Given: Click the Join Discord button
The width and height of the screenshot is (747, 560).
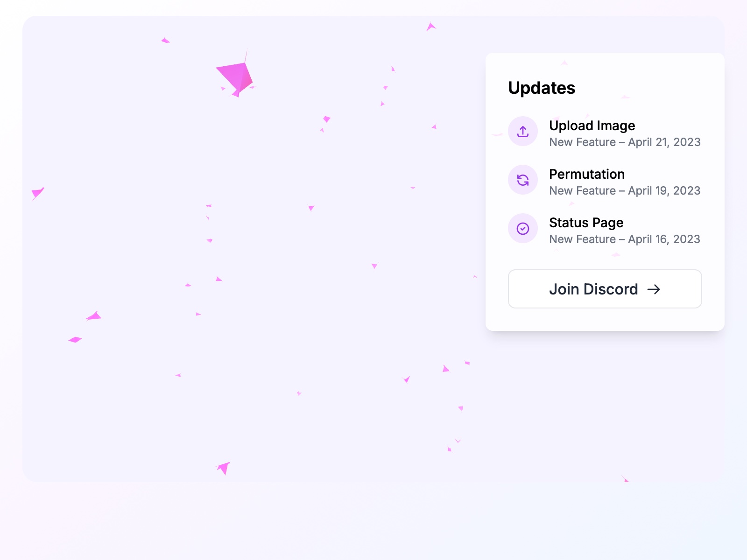Looking at the screenshot, I should [605, 289].
